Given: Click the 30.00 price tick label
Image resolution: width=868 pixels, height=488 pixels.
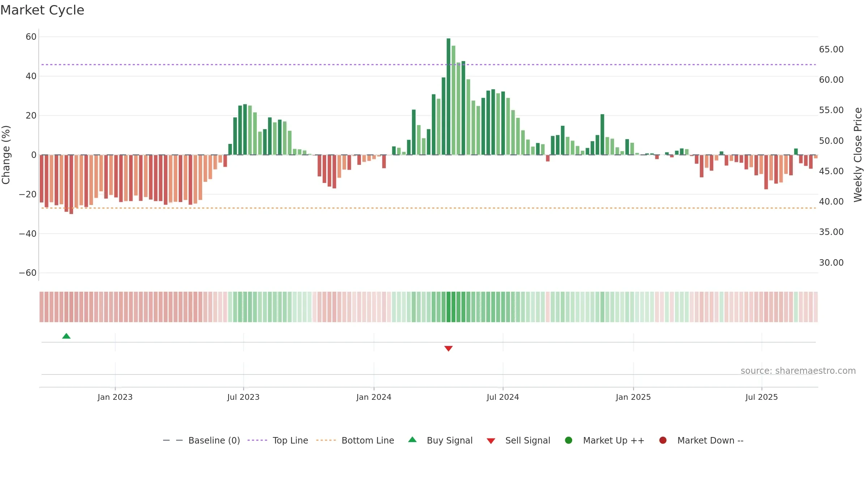Looking at the screenshot, I should 831,263.
